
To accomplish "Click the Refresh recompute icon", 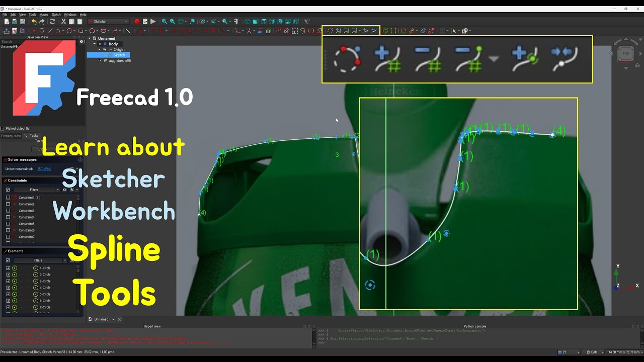I will click(x=52, y=22).
